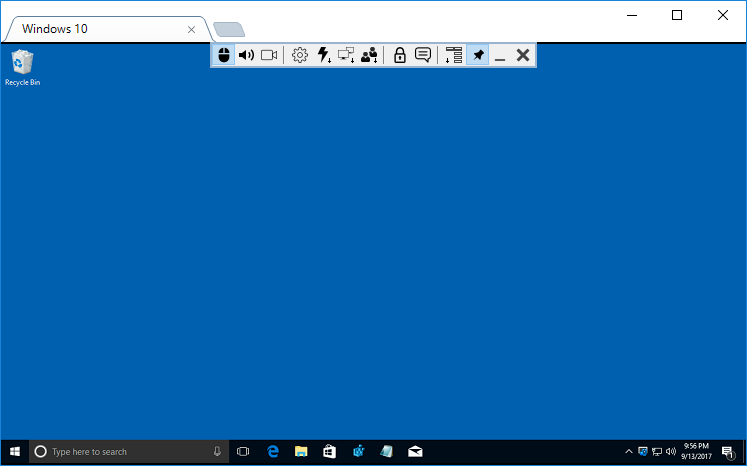Open the chat speech bubble icon

[x=423, y=56]
